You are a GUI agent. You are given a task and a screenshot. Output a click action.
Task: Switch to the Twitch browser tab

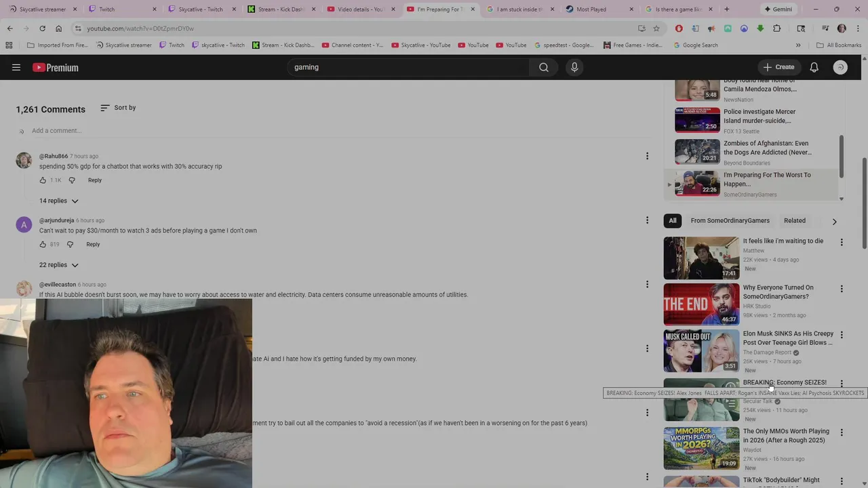(x=122, y=9)
